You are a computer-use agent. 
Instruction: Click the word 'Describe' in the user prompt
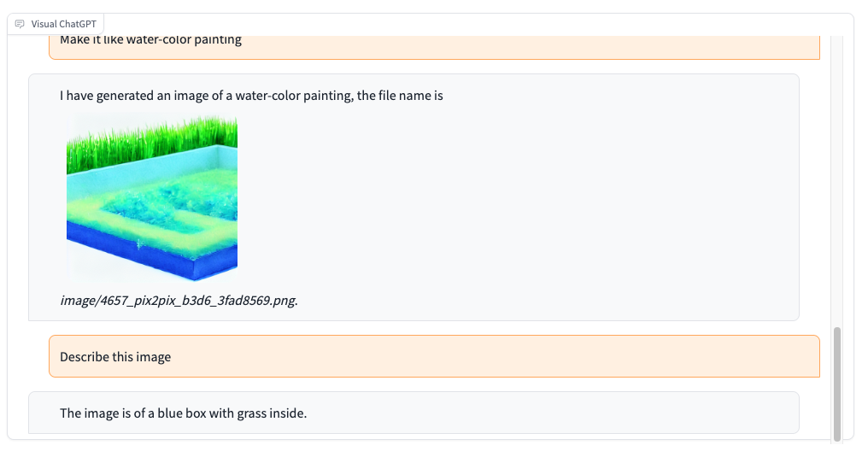(x=85, y=357)
